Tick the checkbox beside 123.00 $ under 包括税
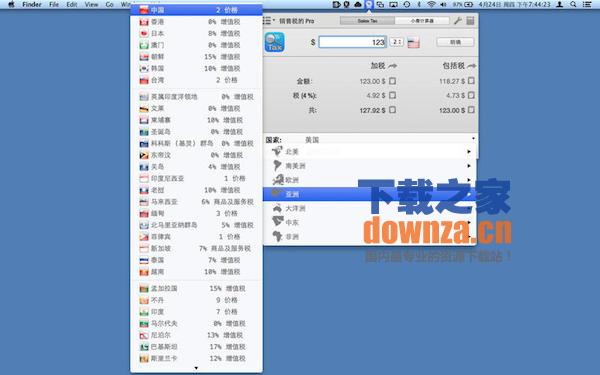The width and height of the screenshot is (600, 375). point(471,110)
